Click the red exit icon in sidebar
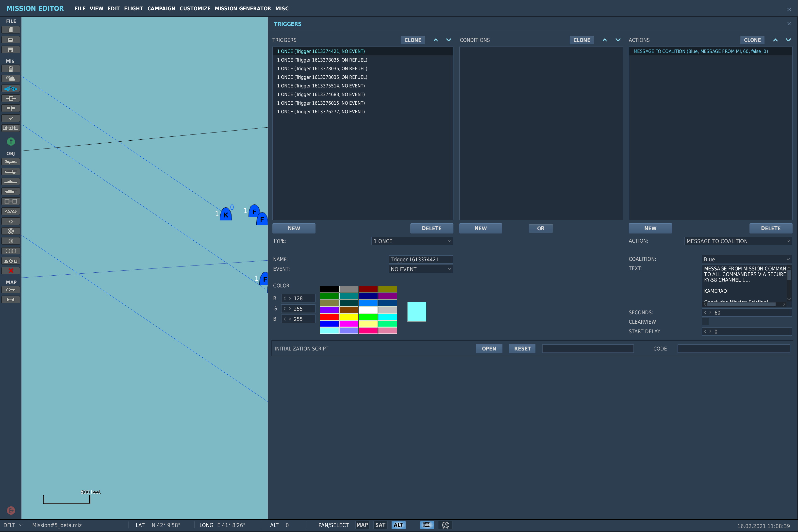Image resolution: width=798 pixels, height=532 pixels. (11, 511)
